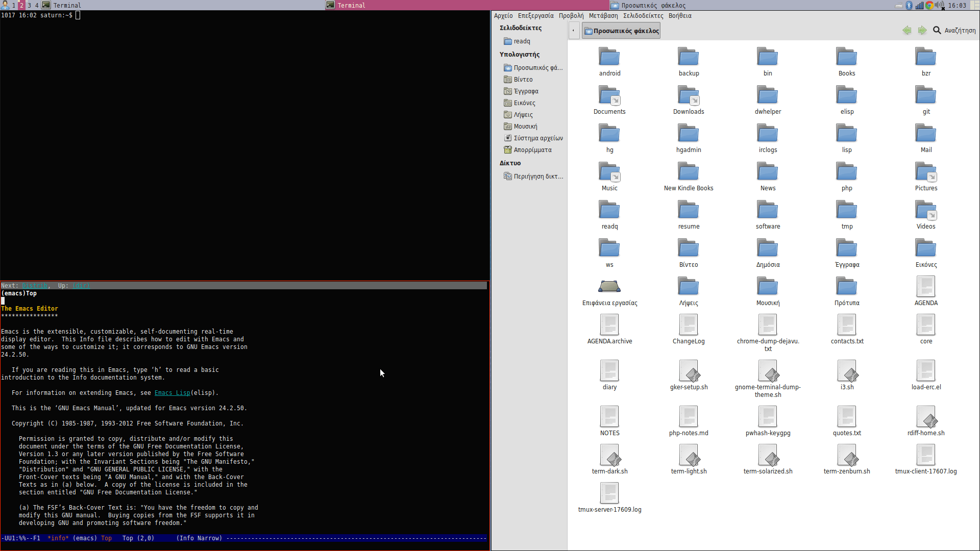Click the forward navigation arrow
The width and height of the screenshot is (980, 551).
pos(922,31)
